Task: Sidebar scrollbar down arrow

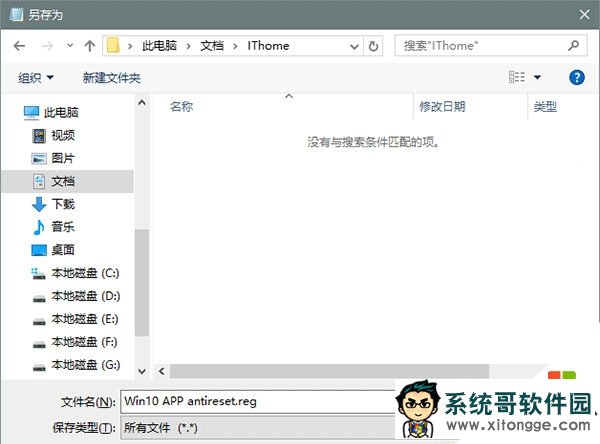Action: pos(142,371)
